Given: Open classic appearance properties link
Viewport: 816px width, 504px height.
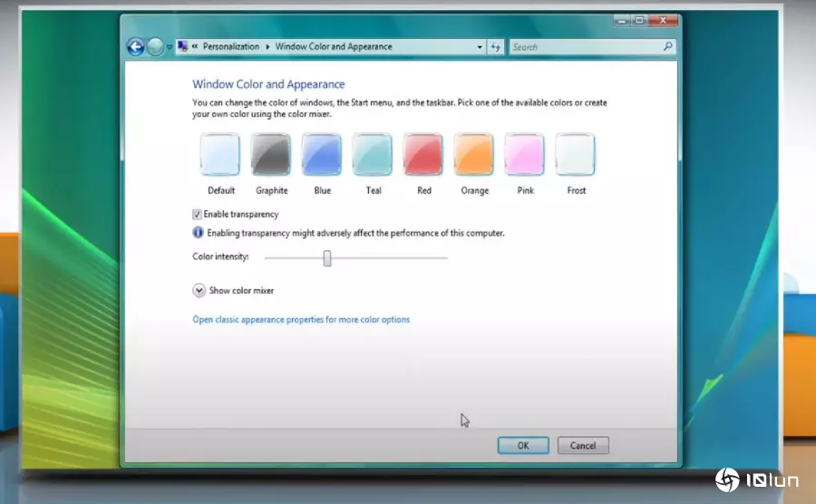Looking at the screenshot, I should coord(301,319).
